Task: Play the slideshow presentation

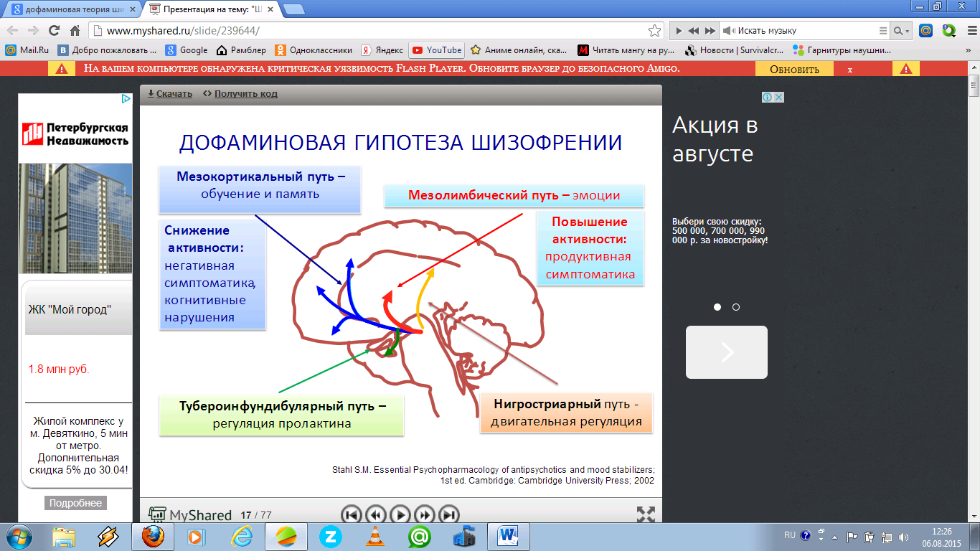Action: point(400,514)
